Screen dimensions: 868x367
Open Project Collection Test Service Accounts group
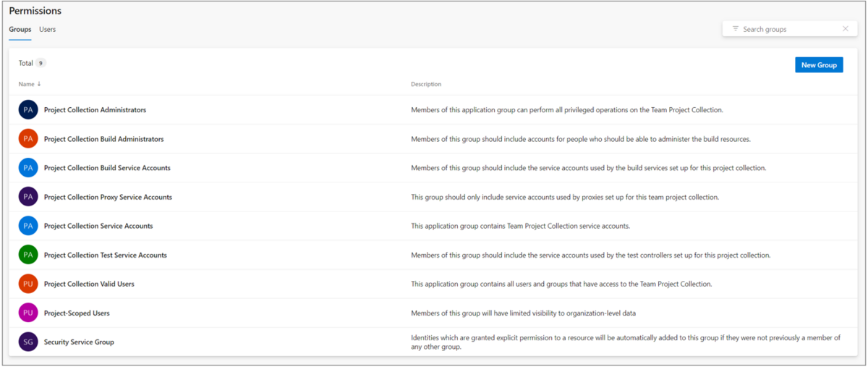pos(106,255)
